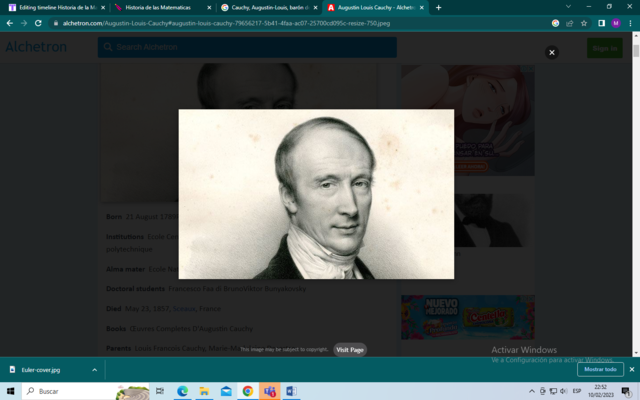The width and height of the screenshot is (640, 400).
Task: Reload the current page
Action: pyautogui.click(x=38, y=23)
